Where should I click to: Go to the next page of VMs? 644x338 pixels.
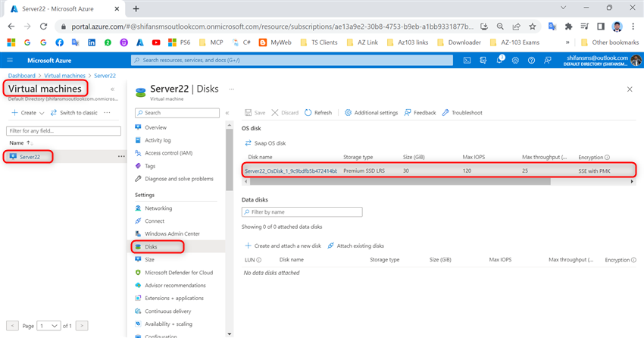pyautogui.click(x=82, y=326)
